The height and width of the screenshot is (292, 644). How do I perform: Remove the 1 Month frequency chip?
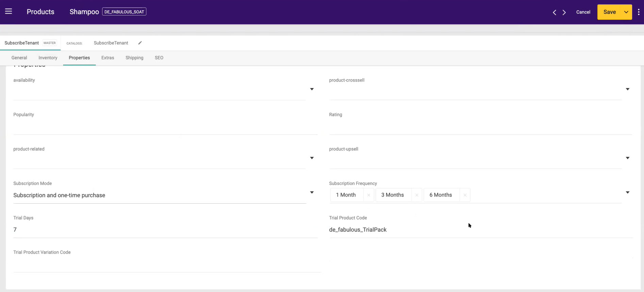[368, 195]
